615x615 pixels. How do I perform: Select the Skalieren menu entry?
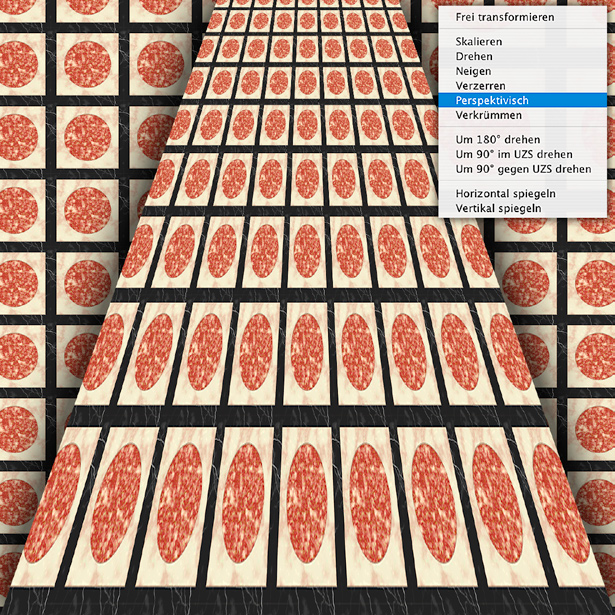[522, 42]
